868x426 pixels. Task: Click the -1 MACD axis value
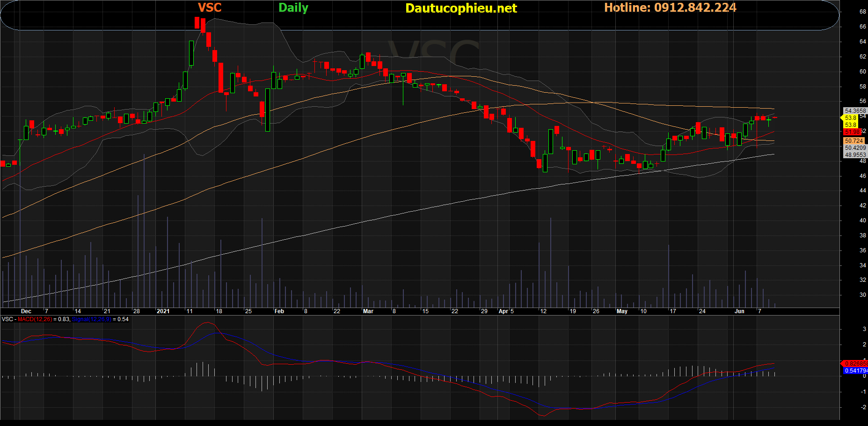[x=864, y=392]
